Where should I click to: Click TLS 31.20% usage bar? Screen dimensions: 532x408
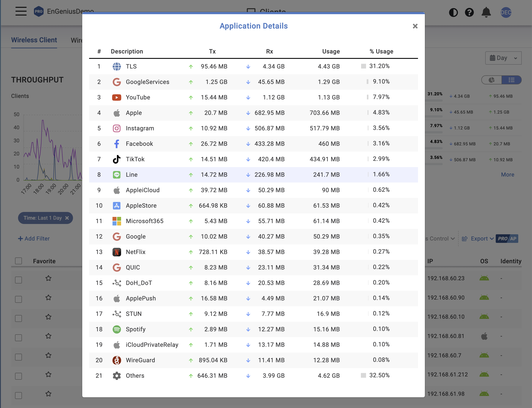(363, 66)
